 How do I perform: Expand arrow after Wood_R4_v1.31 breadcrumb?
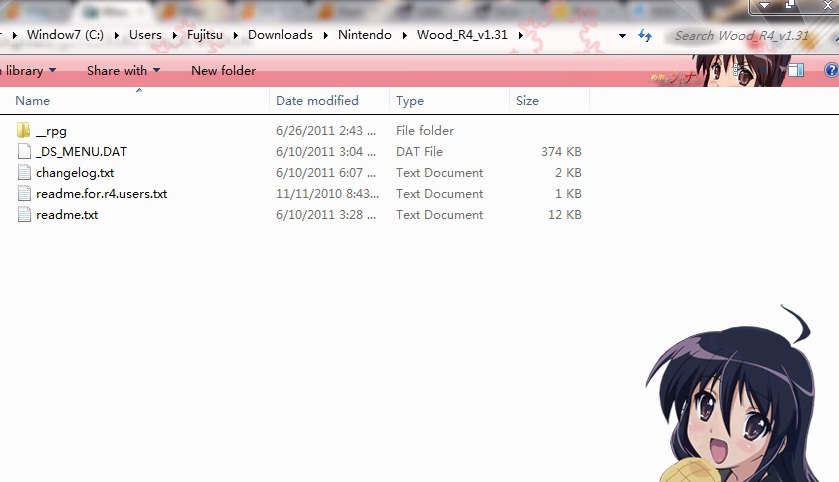[x=521, y=35]
